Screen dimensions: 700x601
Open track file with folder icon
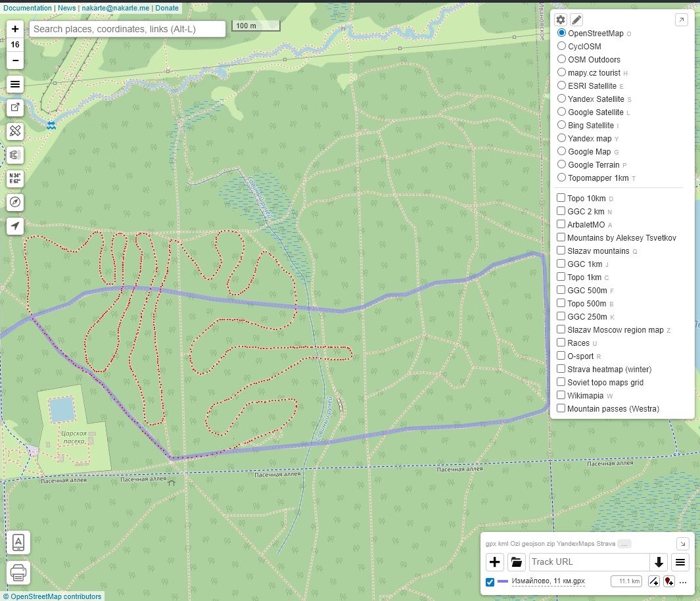(516, 562)
